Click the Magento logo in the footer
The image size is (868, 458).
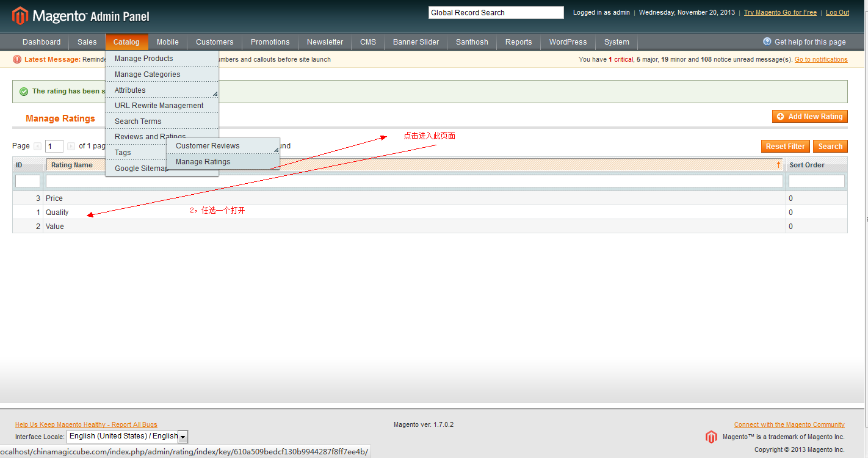[711, 437]
